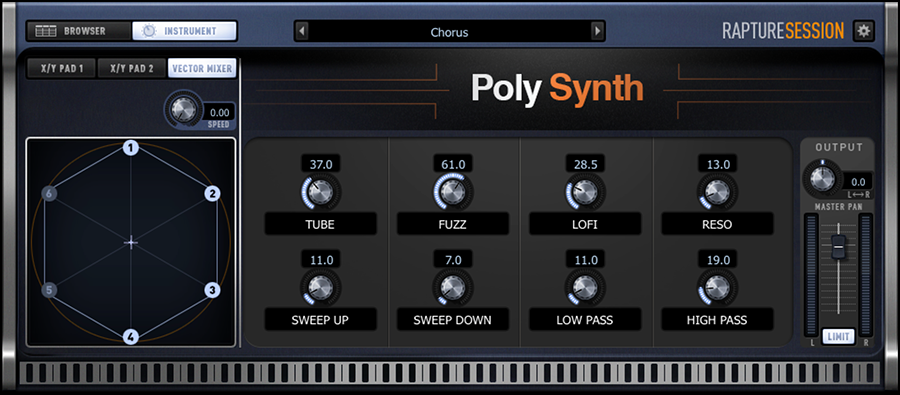Click the OUTPUT section heading
Viewport: 900px width, 395px height.
coord(839,148)
